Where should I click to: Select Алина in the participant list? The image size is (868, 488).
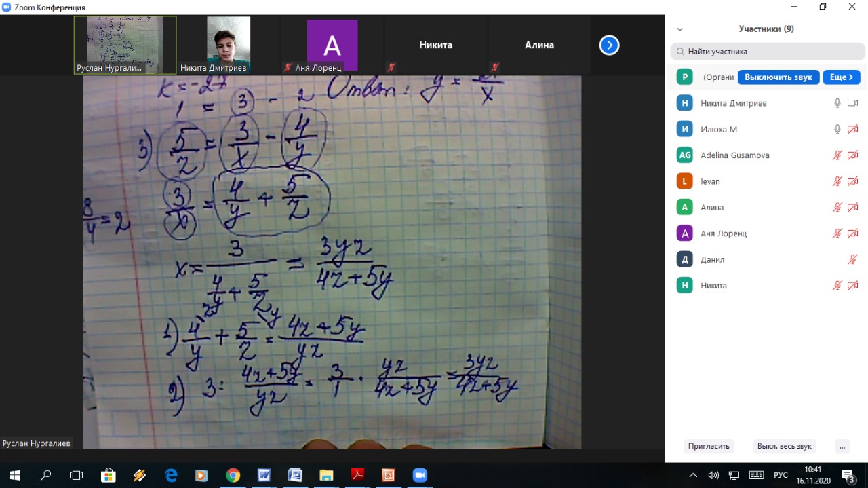[712, 208]
